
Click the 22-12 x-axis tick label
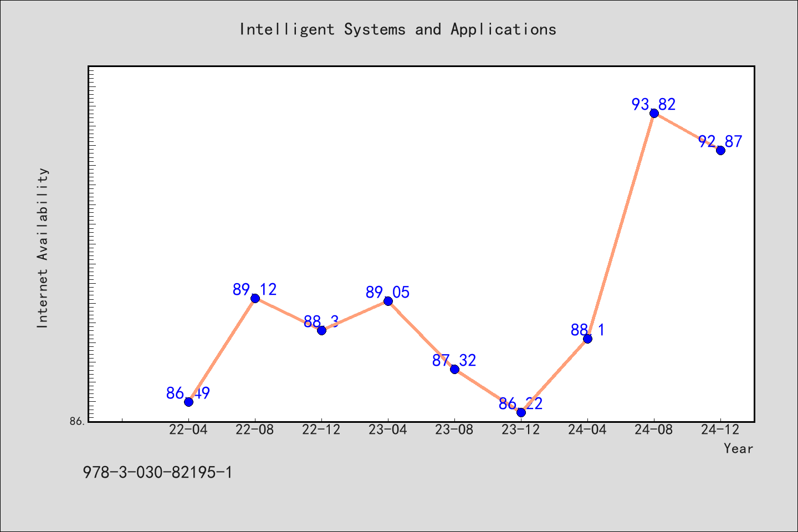[321, 430]
